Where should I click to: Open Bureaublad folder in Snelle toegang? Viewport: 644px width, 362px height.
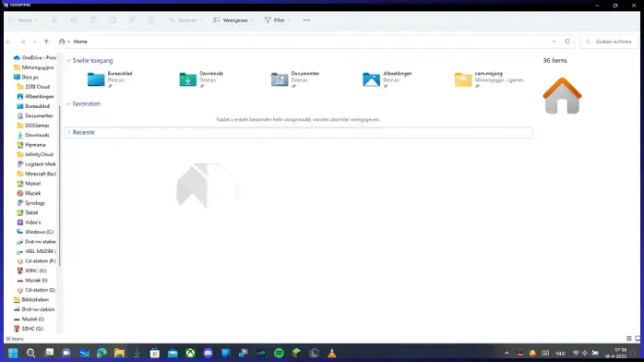coord(110,78)
